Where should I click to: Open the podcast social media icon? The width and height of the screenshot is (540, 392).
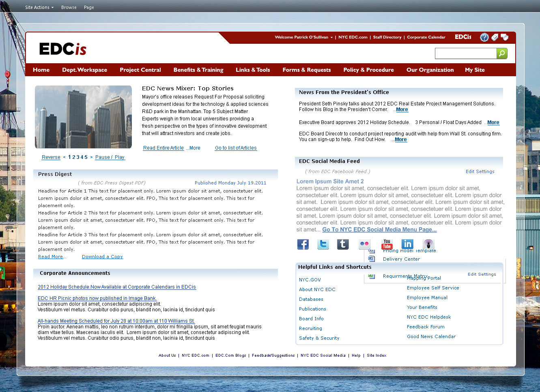coord(428,244)
